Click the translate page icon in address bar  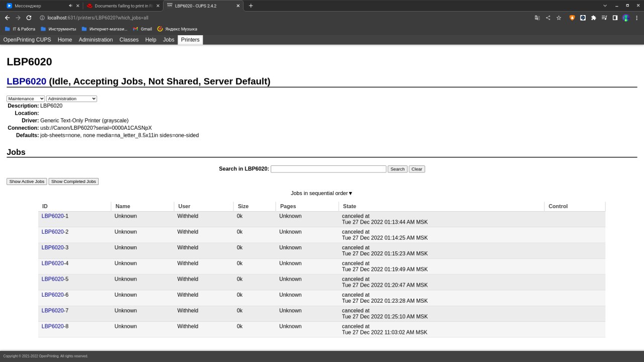537,18
